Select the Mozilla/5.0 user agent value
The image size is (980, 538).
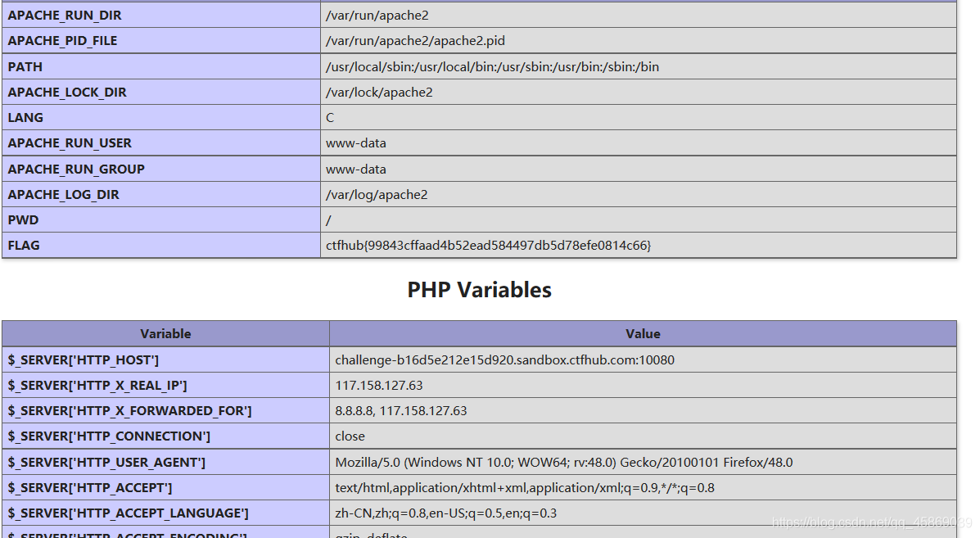[564, 463]
